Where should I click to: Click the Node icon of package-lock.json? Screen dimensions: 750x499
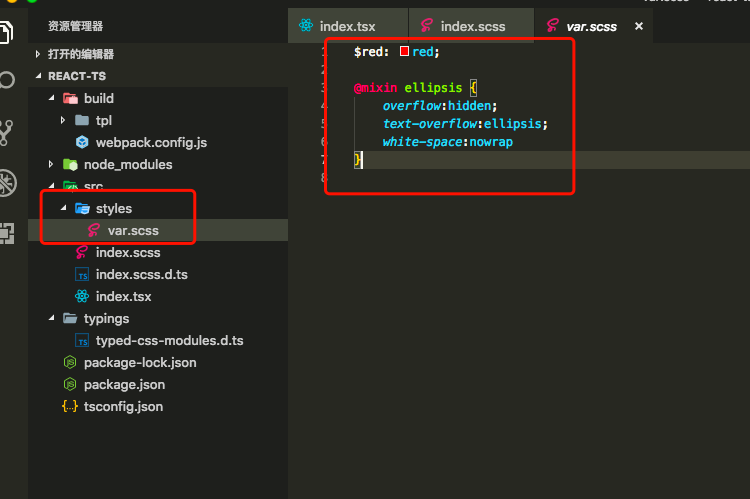coord(70,362)
